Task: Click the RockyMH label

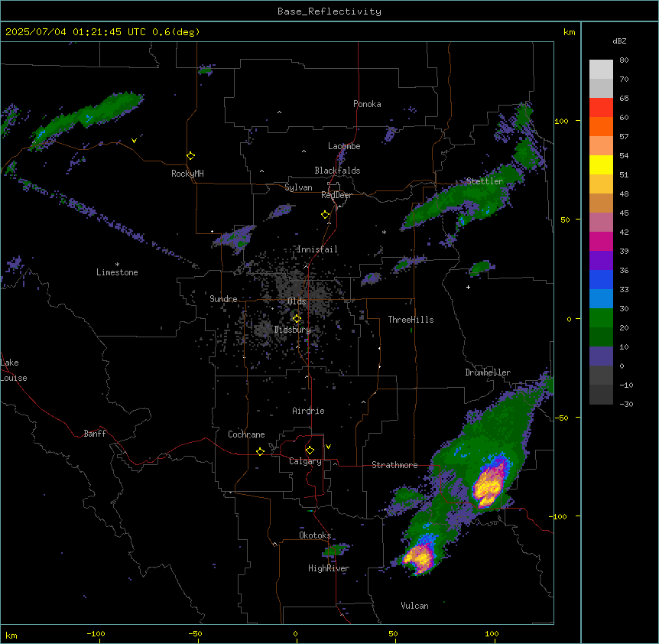Action: point(187,174)
